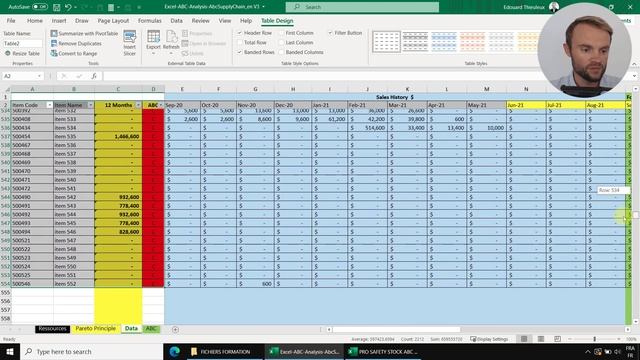Expand the Name Box dropdown

click(39, 76)
